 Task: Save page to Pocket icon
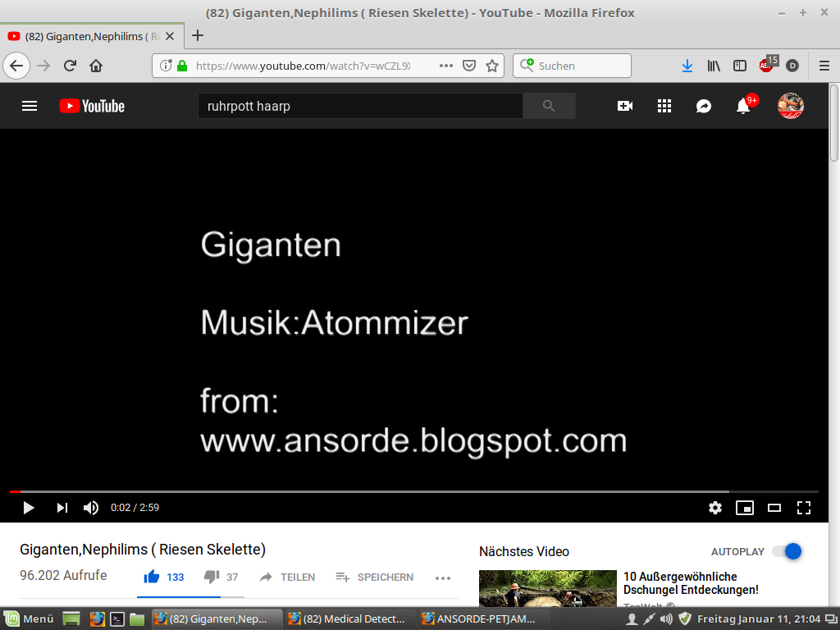469,66
